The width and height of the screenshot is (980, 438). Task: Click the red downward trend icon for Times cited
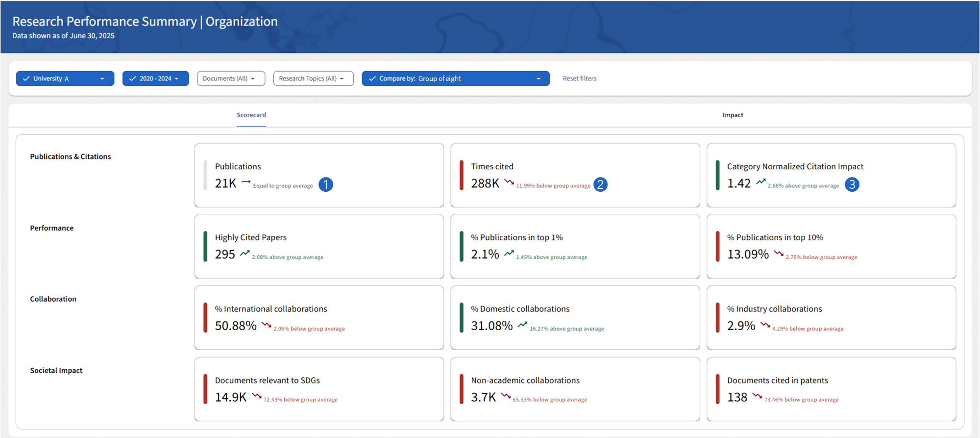pyautogui.click(x=509, y=182)
